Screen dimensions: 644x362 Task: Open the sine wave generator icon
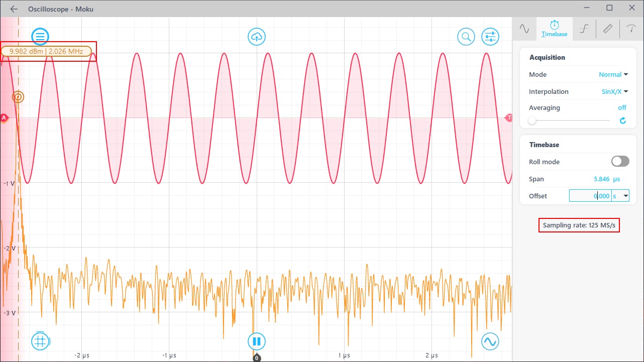coord(490,341)
